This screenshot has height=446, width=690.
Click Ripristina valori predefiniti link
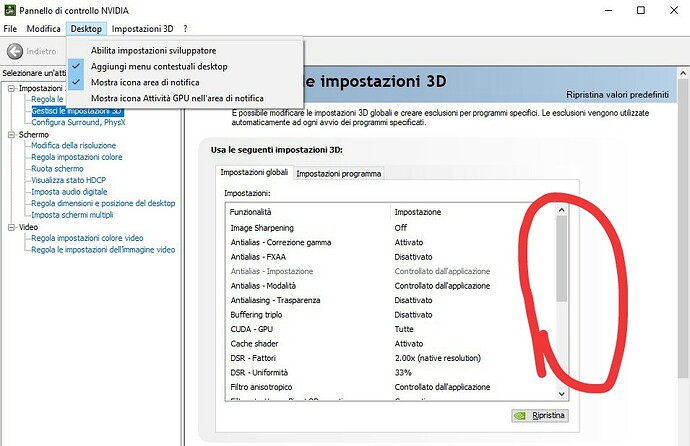pos(617,95)
